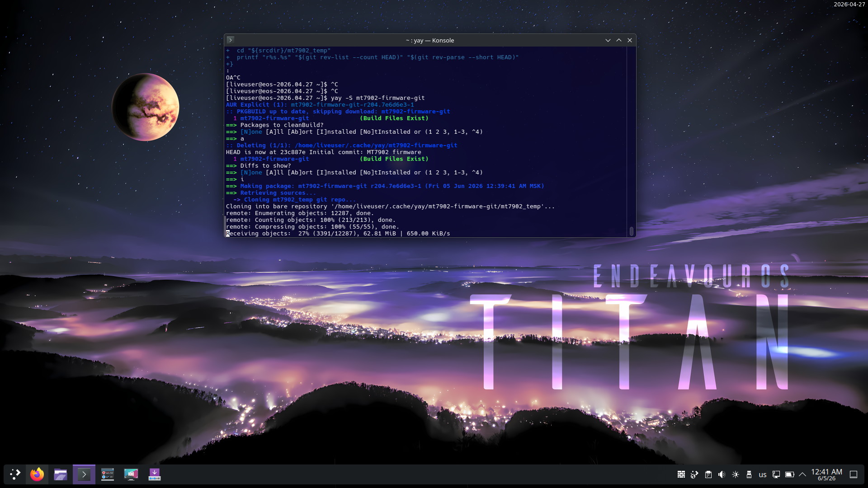868x488 pixels.
Task: Click 'HEAD is now at 23c887e' line
Action: click(324, 152)
